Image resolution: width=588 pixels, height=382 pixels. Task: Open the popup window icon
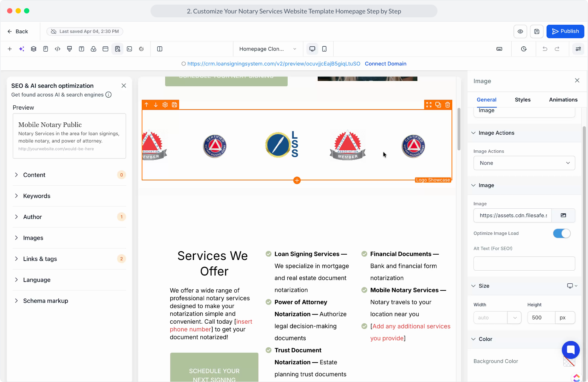coord(105,49)
